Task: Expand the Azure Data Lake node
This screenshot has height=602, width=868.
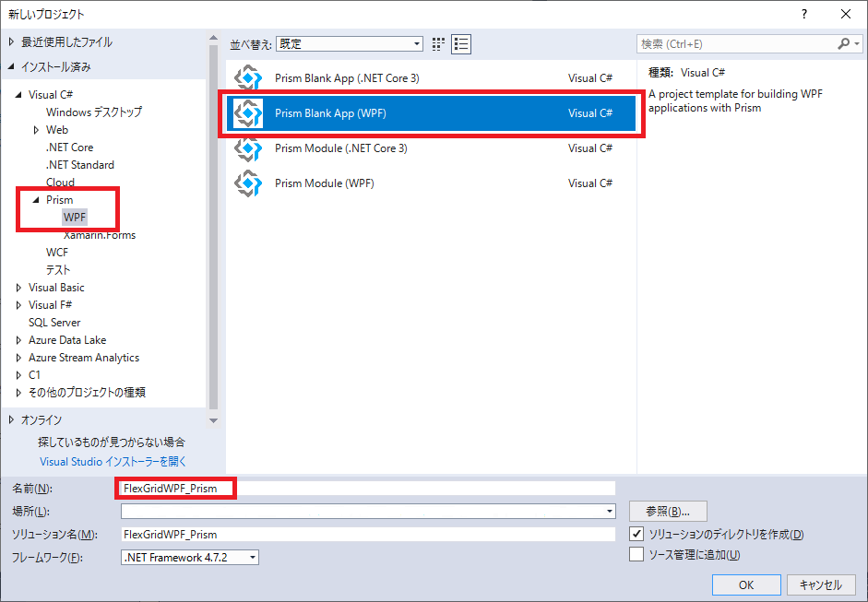Action: (18, 340)
